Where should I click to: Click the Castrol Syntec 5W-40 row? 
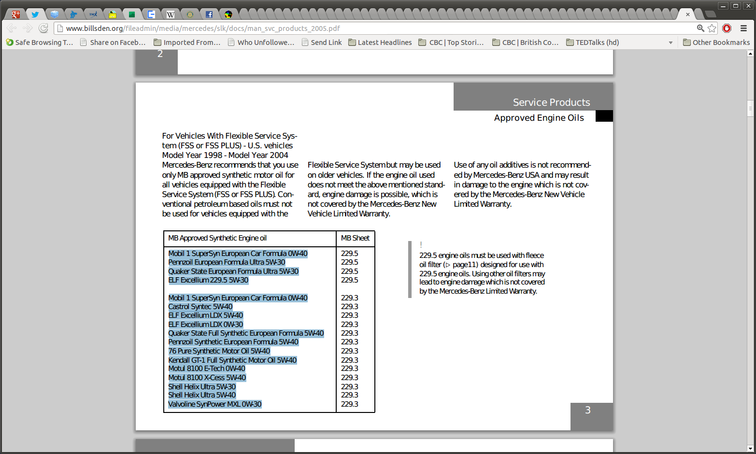click(200, 307)
